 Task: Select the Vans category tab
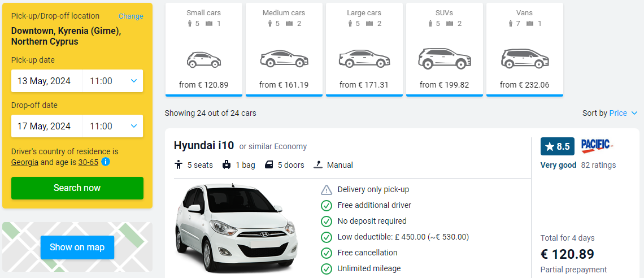(x=524, y=49)
